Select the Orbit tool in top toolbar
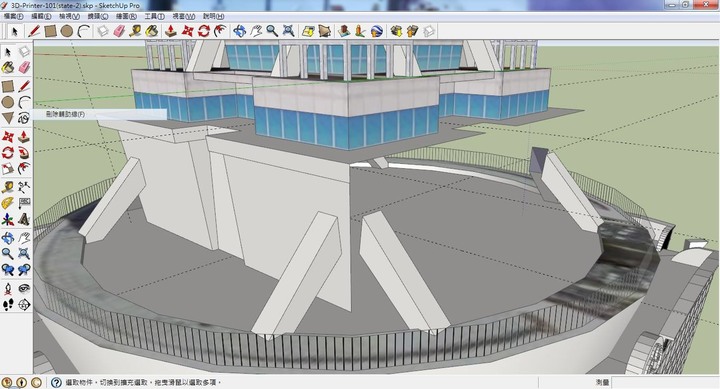The image size is (720, 389). coord(239,31)
